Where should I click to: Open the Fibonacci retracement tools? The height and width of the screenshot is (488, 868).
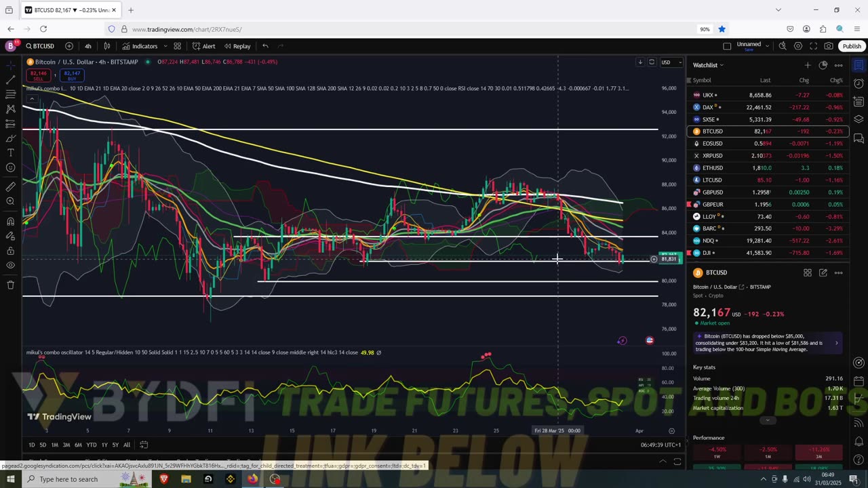(10, 94)
